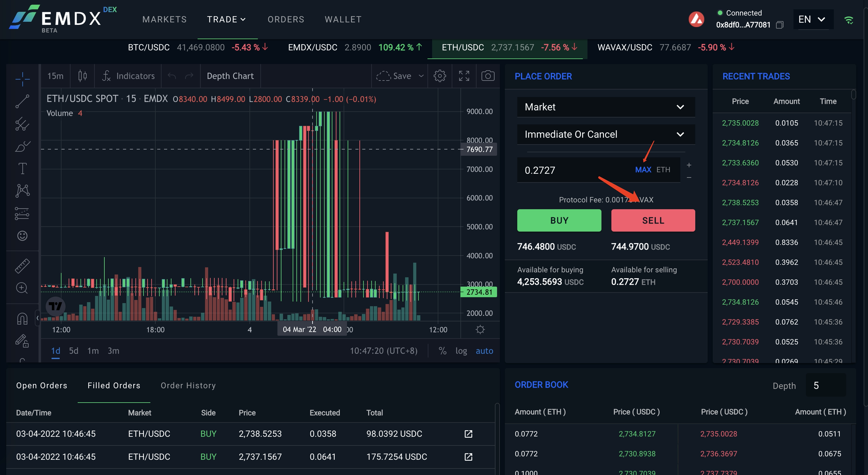Toggle auto scale on chart
The height and width of the screenshot is (475, 868).
pos(484,351)
